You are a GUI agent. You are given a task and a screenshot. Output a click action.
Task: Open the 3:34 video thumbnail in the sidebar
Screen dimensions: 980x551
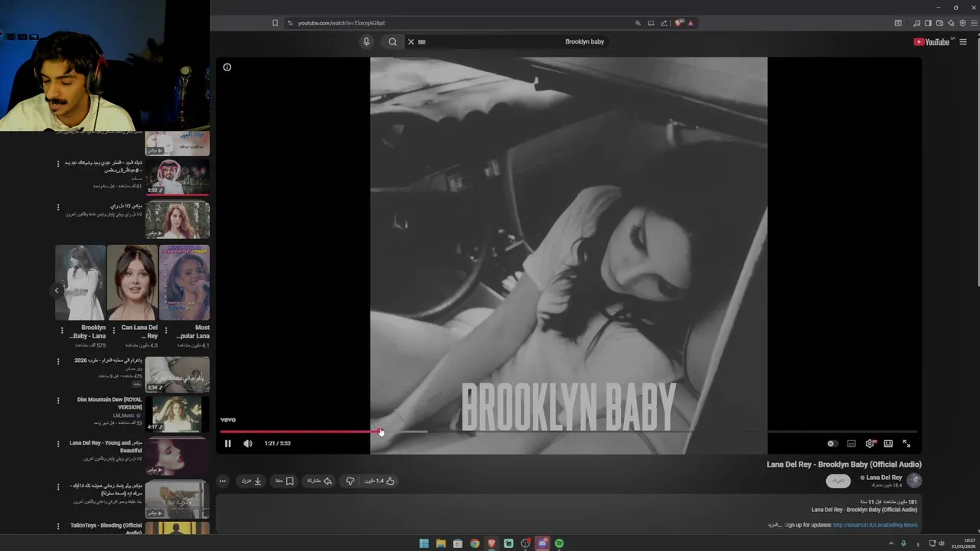pyautogui.click(x=177, y=374)
